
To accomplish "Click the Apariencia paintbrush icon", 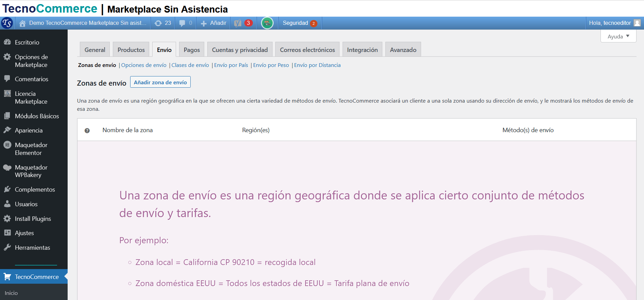I will pos(7,130).
